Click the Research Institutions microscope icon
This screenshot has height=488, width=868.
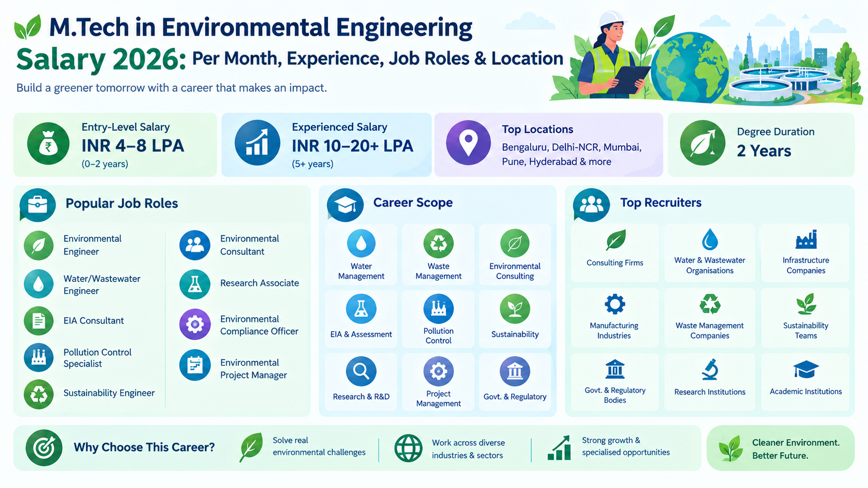[x=710, y=370]
